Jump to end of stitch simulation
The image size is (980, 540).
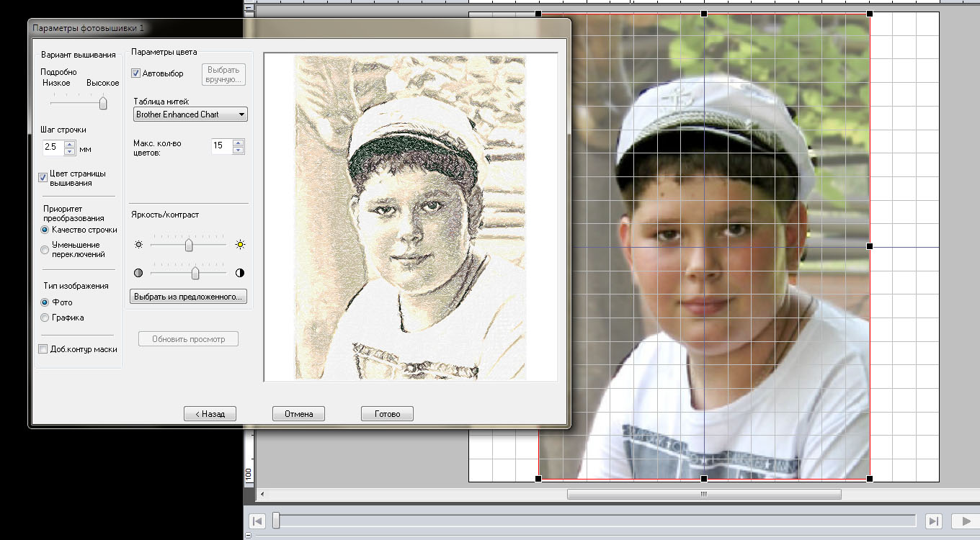pos(933,521)
